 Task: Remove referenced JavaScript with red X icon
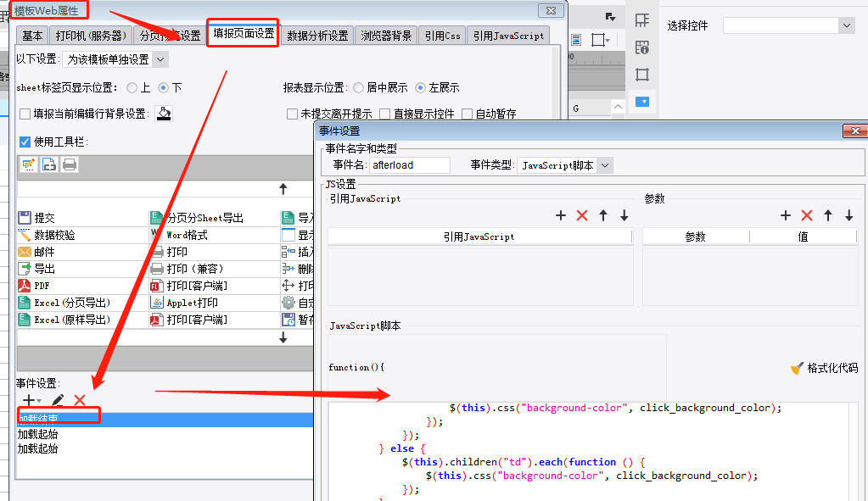pos(582,215)
